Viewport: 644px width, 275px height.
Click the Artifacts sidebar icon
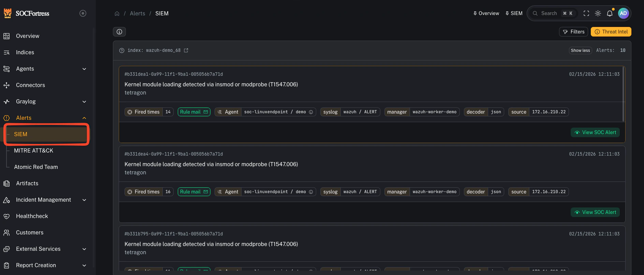pyautogui.click(x=6, y=183)
